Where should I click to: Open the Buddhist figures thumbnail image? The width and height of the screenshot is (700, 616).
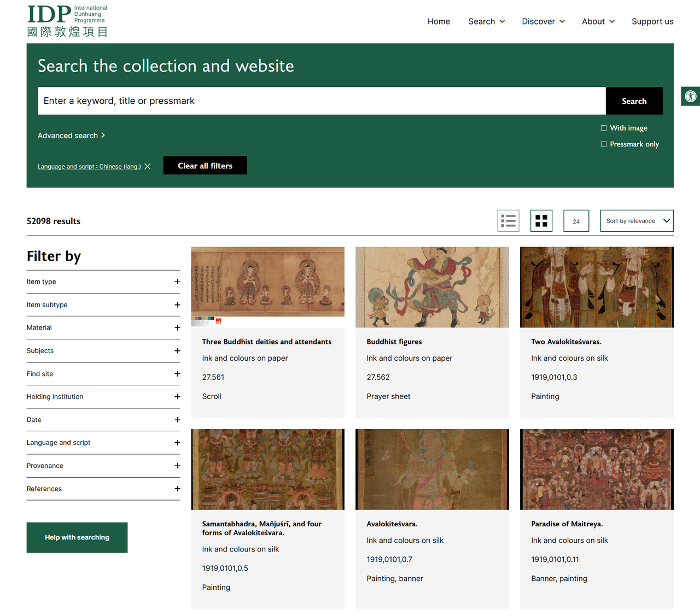[432, 287]
